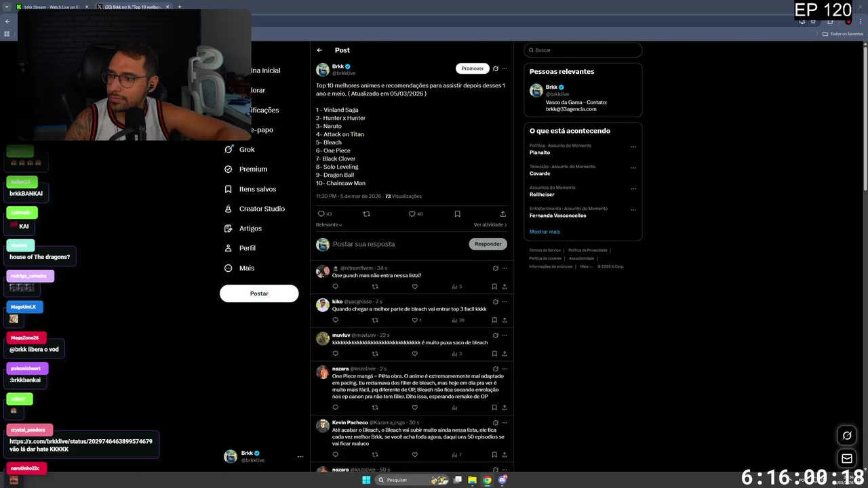Image resolution: width=868 pixels, height=488 pixels.
Task: Click reply icon with 43 on main post
Action: coord(325,213)
